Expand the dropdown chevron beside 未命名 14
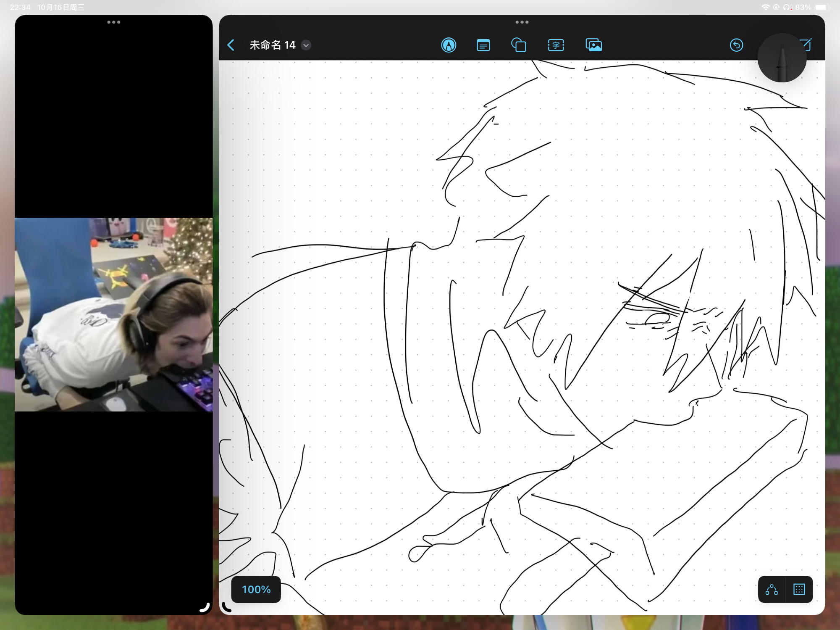840x630 pixels. coord(306,45)
